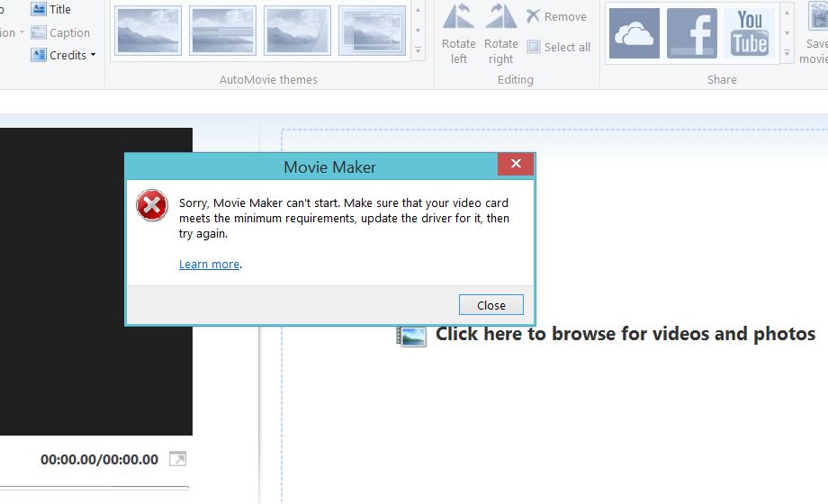Click the AutoMovie themes gallery up arrow
The height and width of the screenshot is (504, 828).
(x=418, y=10)
